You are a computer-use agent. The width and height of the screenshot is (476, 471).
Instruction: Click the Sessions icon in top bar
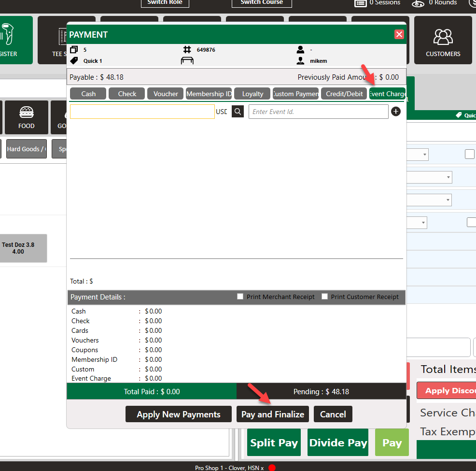pos(360,3)
